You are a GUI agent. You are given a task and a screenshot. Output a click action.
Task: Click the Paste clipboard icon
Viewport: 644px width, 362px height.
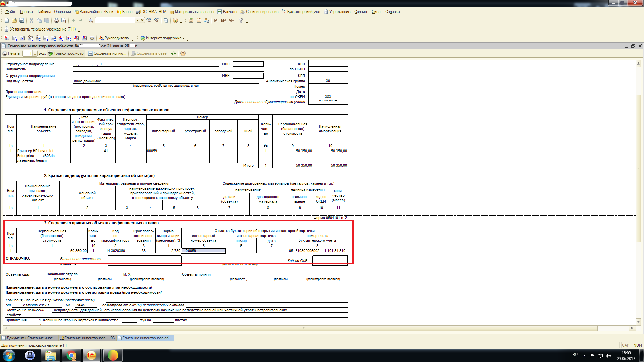[x=47, y=21]
